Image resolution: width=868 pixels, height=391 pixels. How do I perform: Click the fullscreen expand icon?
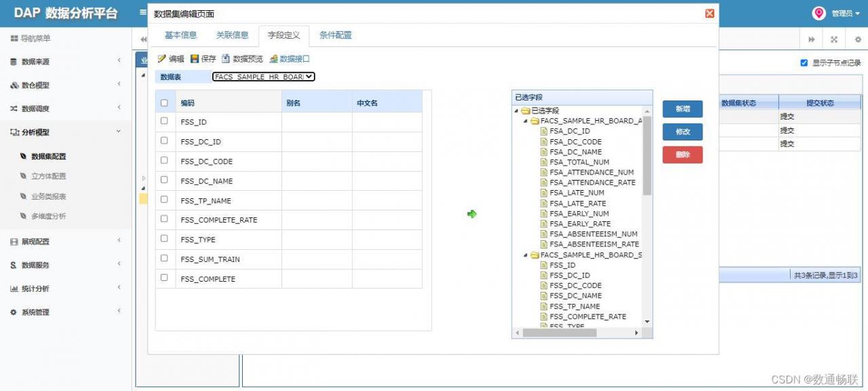[834, 40]
